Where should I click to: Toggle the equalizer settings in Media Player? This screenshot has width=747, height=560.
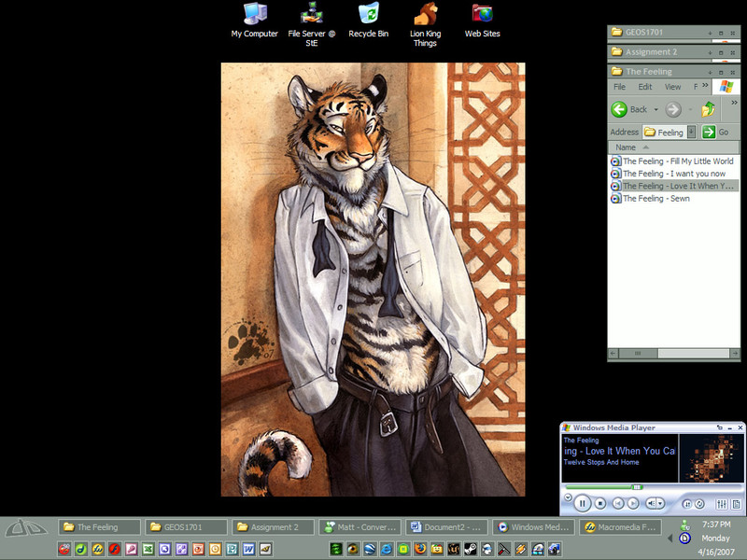(x=721, y=503)
